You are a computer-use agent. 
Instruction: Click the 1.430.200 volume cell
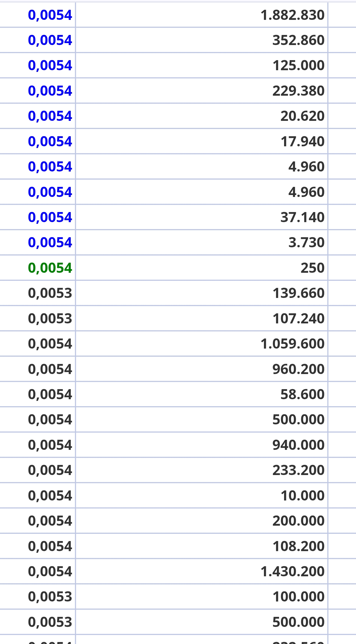tap(292, 572)
